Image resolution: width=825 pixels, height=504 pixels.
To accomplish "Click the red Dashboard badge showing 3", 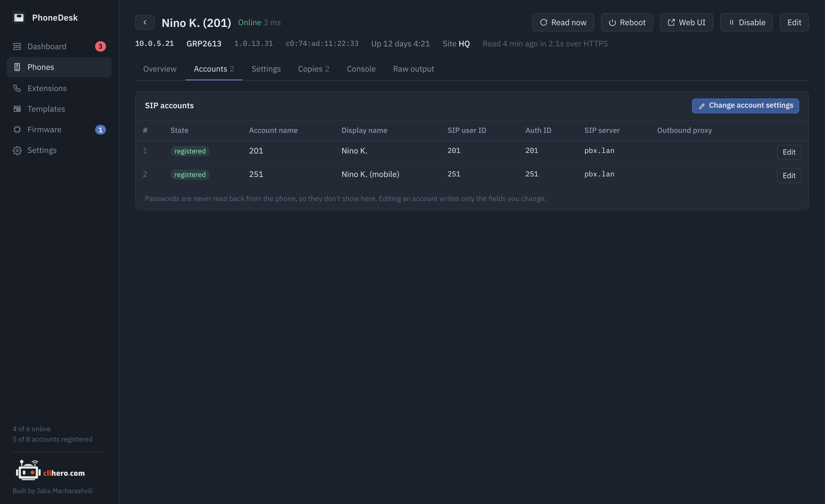I will [100, 46].
